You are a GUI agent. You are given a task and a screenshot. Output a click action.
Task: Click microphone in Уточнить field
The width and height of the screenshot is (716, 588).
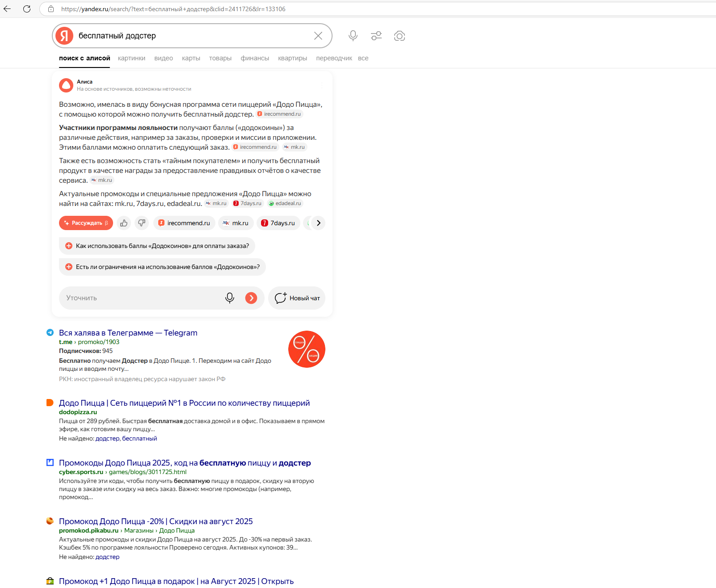[230, 298]
